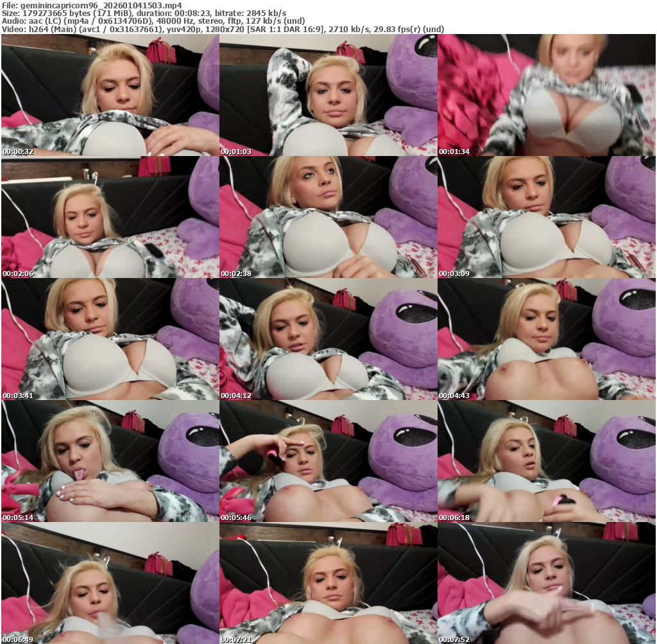Open the thumbnail frame stamped 00:04:43
Screen dimensions: 657x644
(546, 339)
